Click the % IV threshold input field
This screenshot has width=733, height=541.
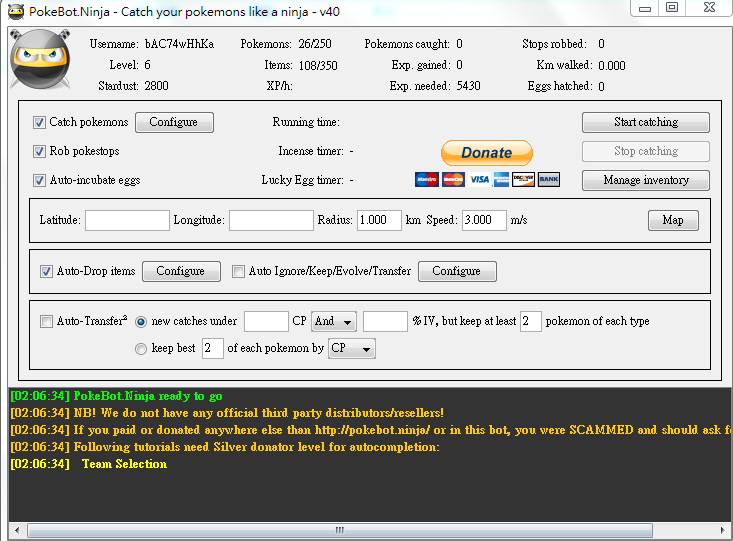click(385, 322)
